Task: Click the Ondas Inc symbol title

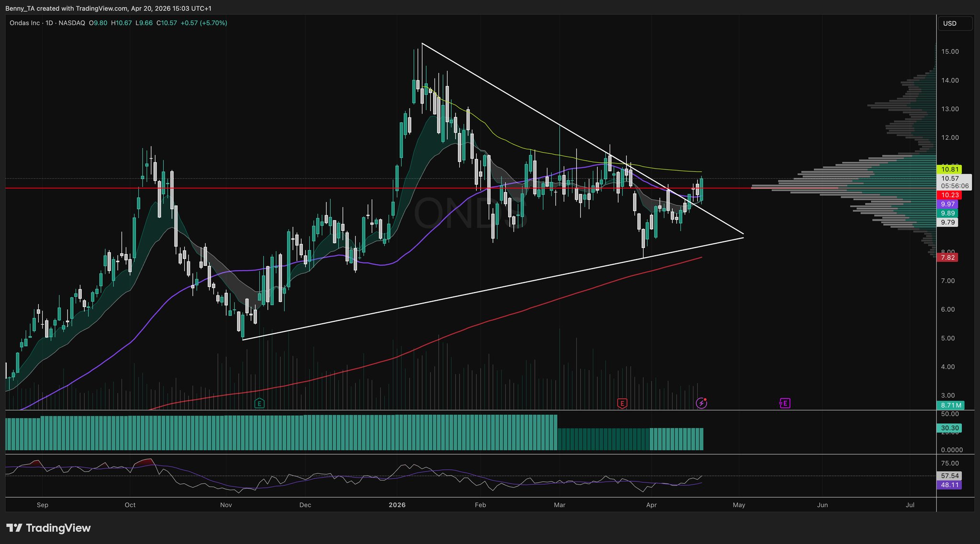Action: point(25,23)
